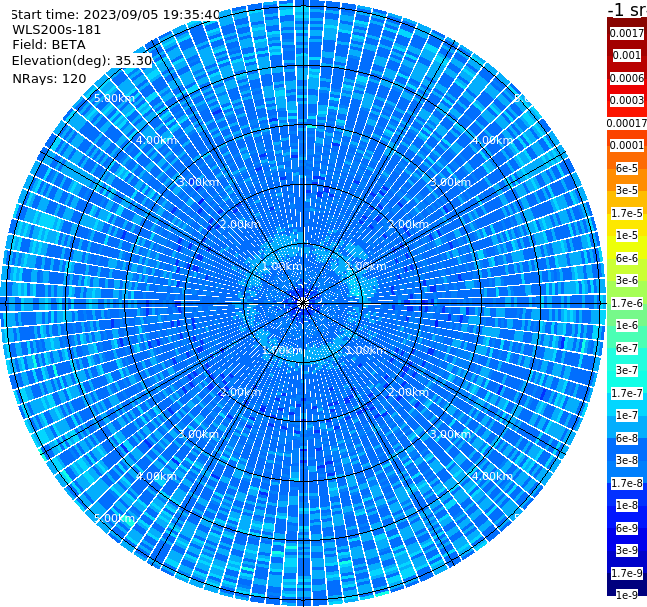Click the Field: BETA label

click(49, 45)
